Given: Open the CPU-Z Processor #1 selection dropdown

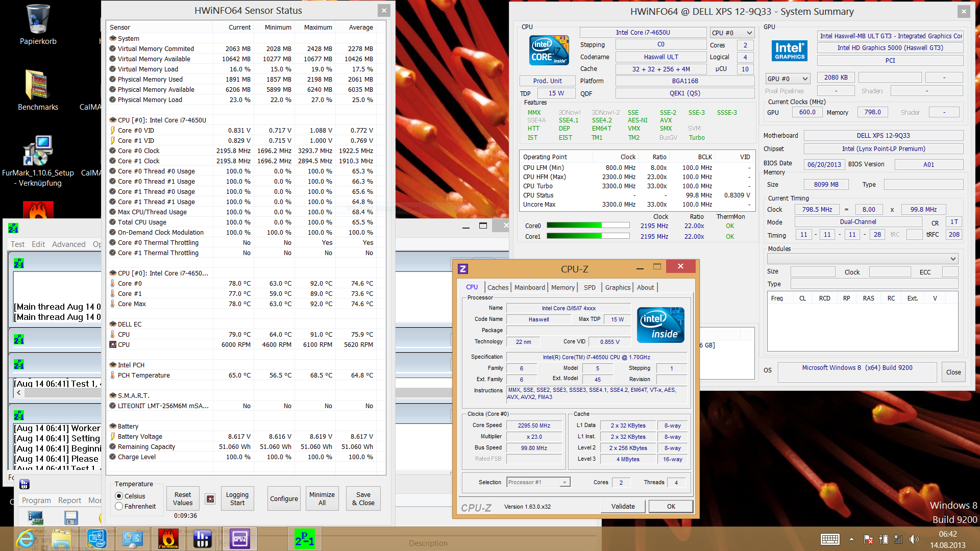Looking at the screenshot, I should [538, 482].
